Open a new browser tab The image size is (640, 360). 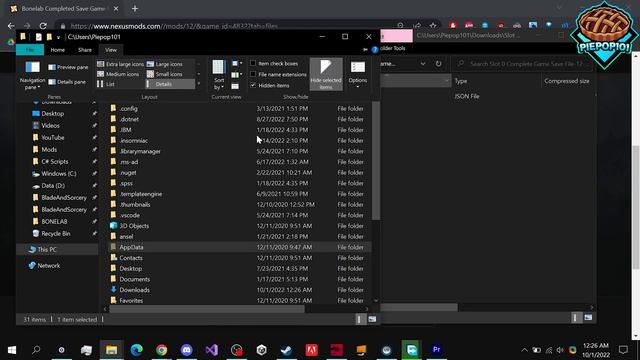pyautogui.click(x=135, y=8)
